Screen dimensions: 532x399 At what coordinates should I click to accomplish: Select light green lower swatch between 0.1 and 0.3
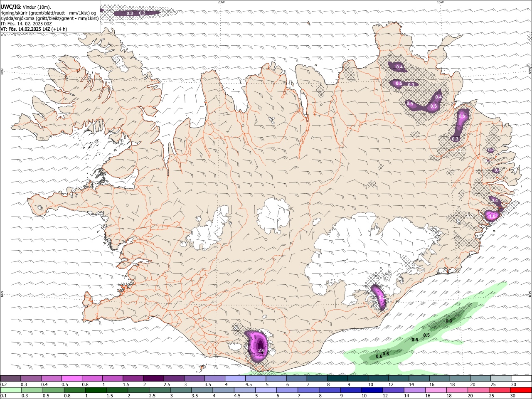tap(11, 390)
